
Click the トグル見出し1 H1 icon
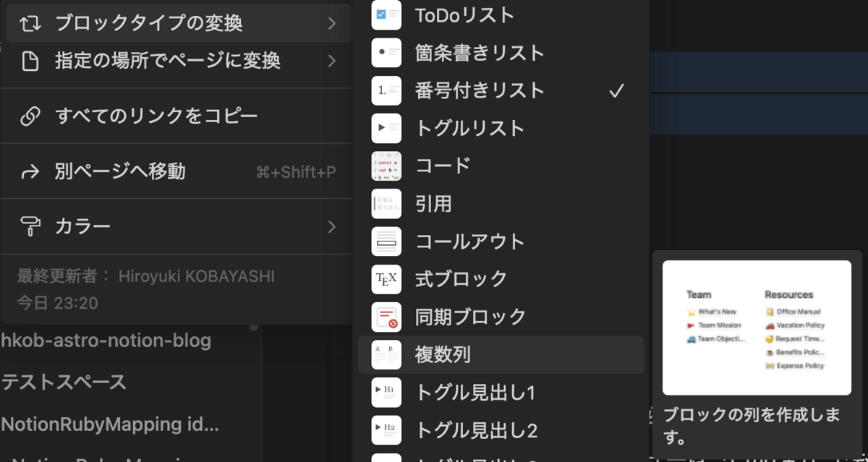point(386,393)
